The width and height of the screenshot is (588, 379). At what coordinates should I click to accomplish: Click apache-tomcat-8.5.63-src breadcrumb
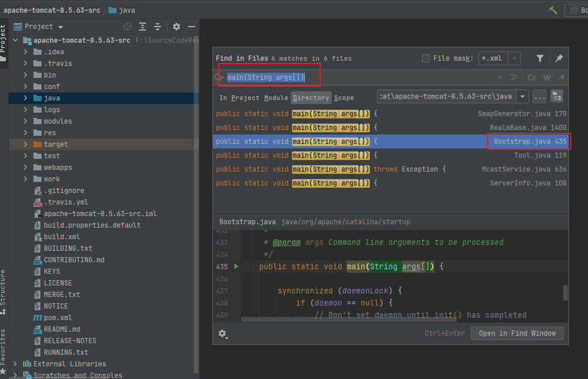52,10
